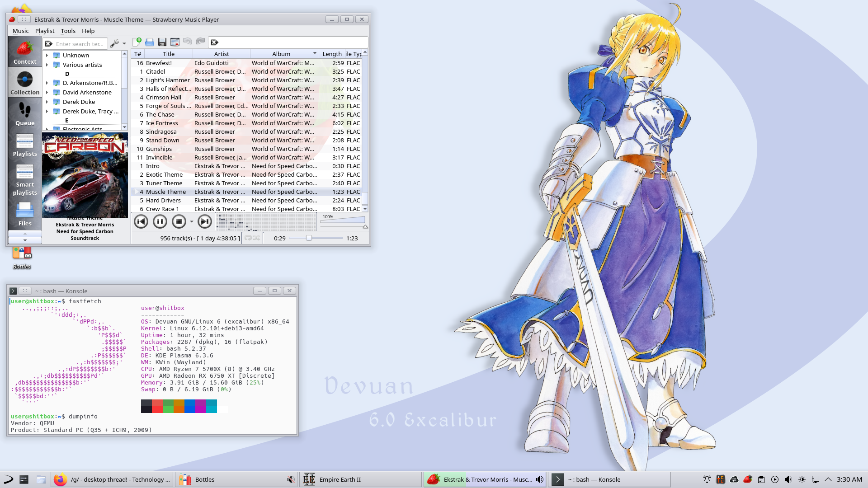
Task: Select the Brewfest! track row
Action: 247,63
